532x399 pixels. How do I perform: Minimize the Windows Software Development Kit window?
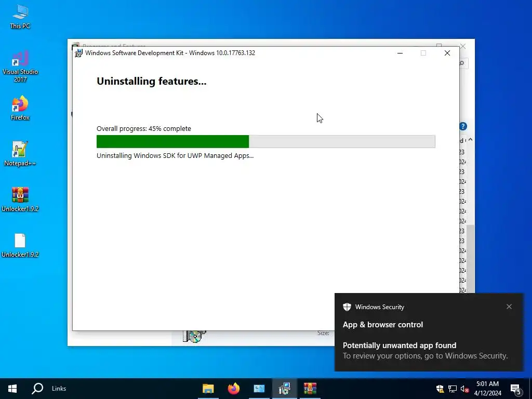coord(400,53)
